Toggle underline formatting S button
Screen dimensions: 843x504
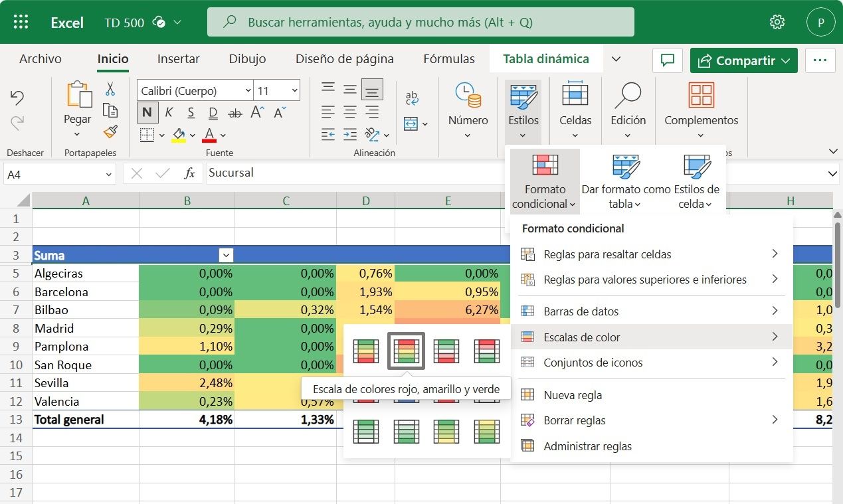pos(191,112)
